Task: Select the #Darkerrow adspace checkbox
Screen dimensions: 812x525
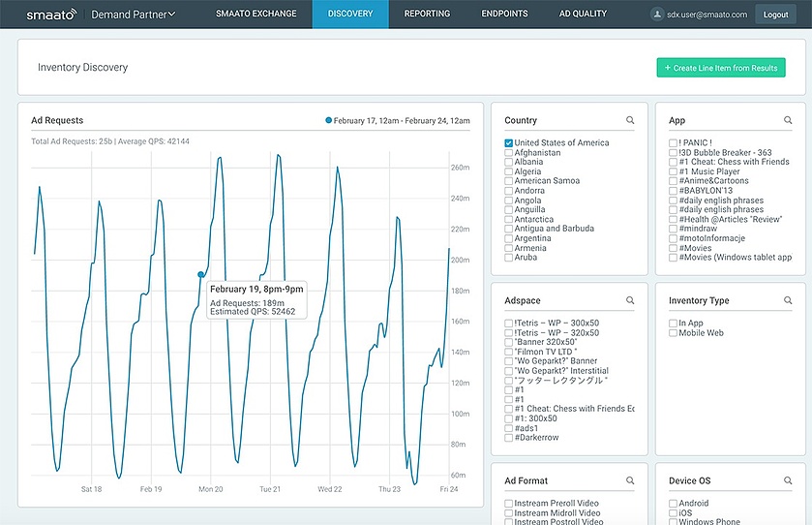Action: pyautogui.click(x=508, y=438)
